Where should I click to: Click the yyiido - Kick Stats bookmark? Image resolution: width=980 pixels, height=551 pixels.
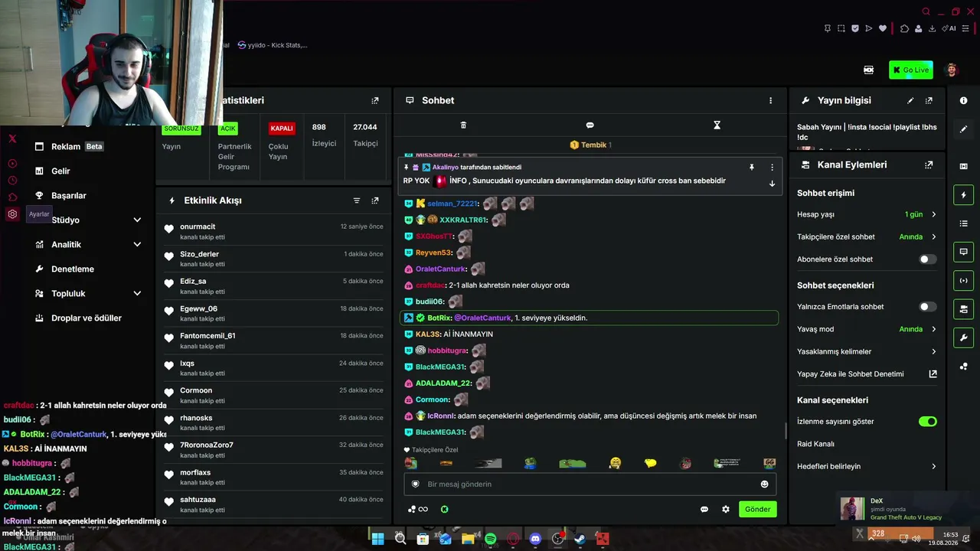273,45
